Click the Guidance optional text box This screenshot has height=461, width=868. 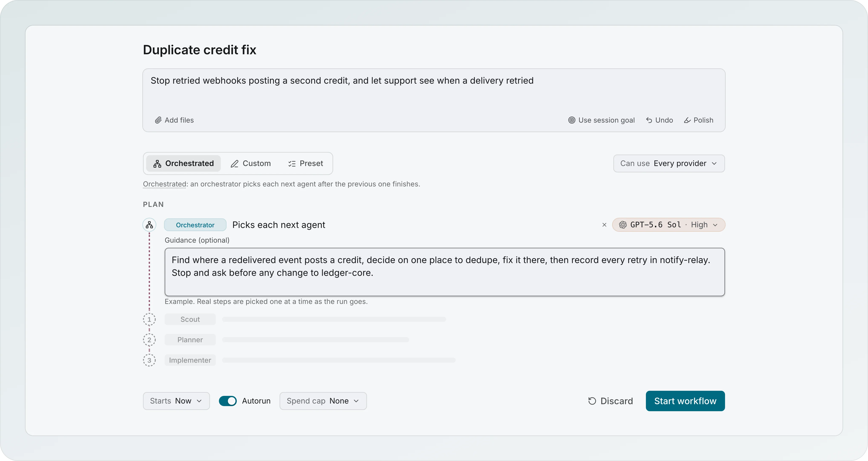444,272
